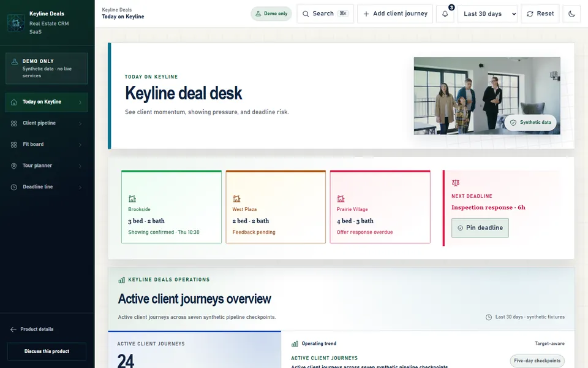588x368 pixels.
Task: Click the active client journeys count 24
Action: 125,361
